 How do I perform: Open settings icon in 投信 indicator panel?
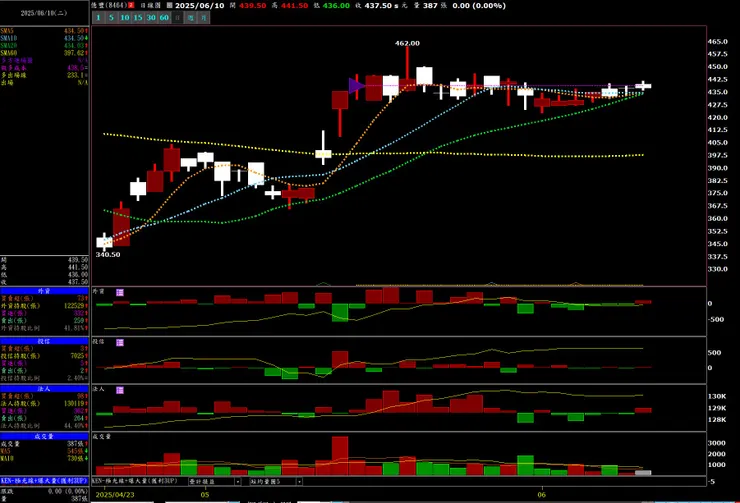coord(120,343)
